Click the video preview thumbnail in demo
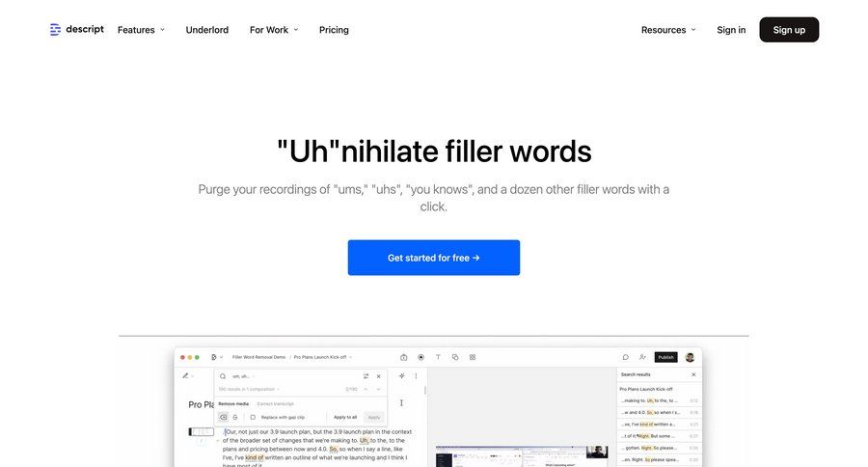 coord(522,456)
